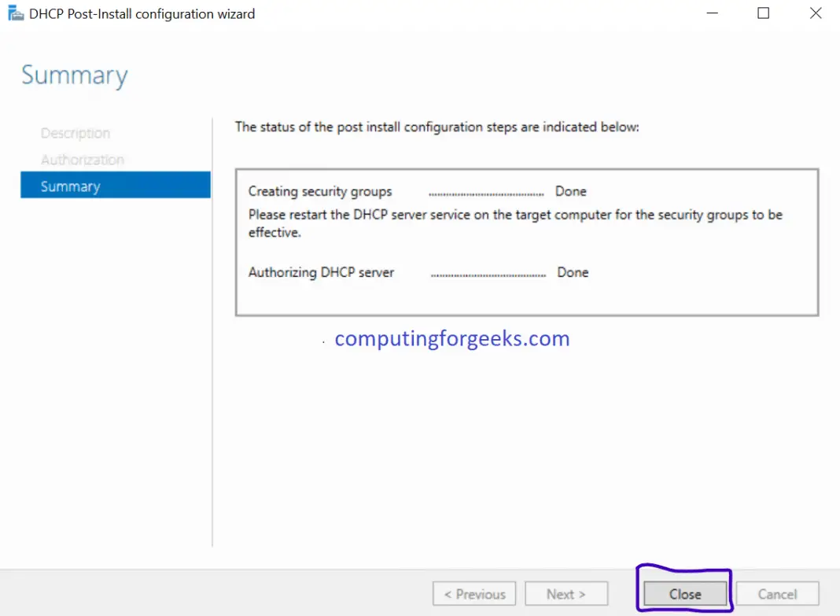Click the Summary heading

click(x=74, y=75)
